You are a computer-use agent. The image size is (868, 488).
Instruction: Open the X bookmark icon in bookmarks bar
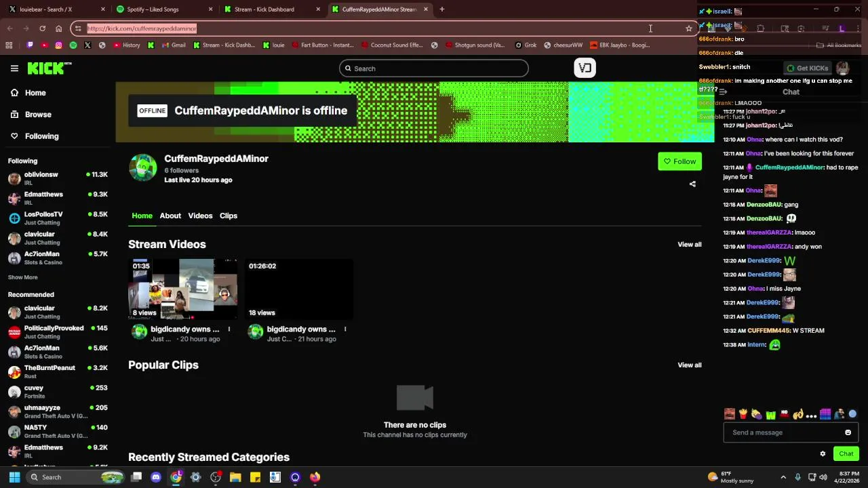[87, 45]
